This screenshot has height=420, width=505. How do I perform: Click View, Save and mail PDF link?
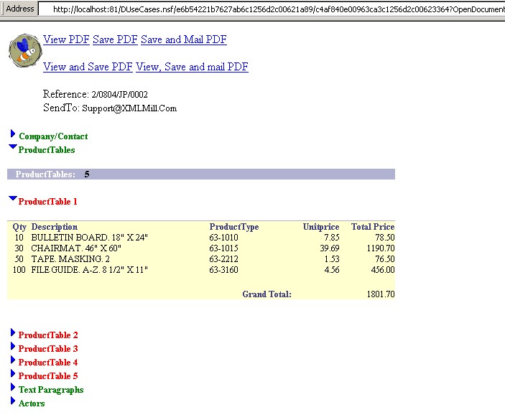click(192, 67)
